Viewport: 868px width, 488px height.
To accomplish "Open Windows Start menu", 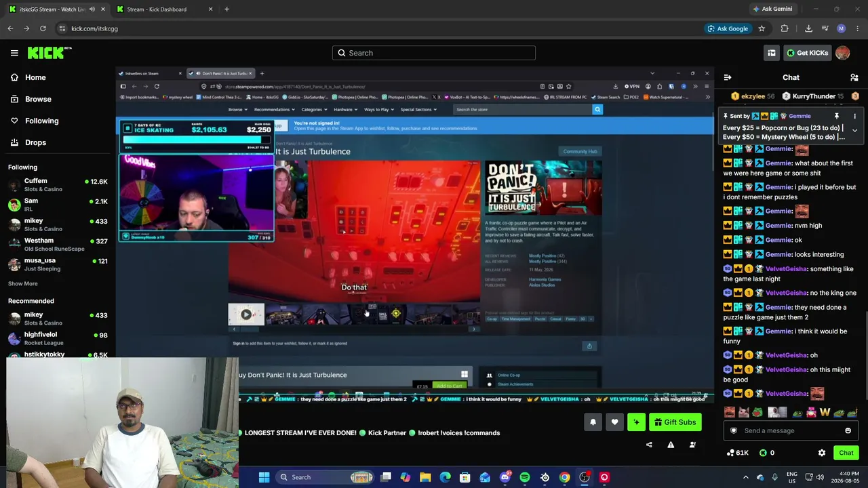I will pyautogui.click(x=264, y=477).
